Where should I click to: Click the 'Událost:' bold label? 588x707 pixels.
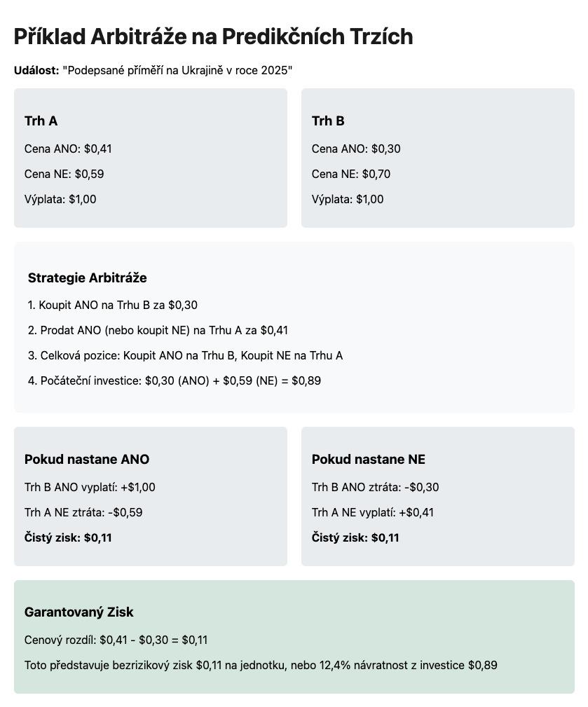tap(36, 71)
